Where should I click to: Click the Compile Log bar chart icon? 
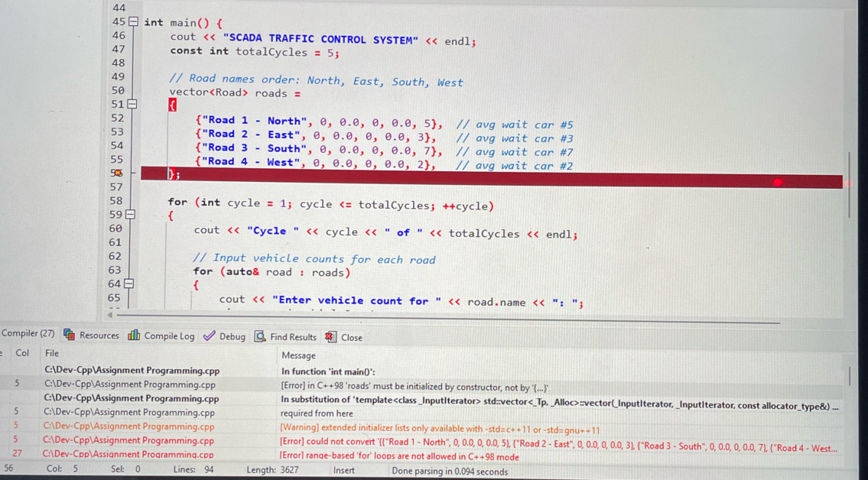[x=134, y=336]
